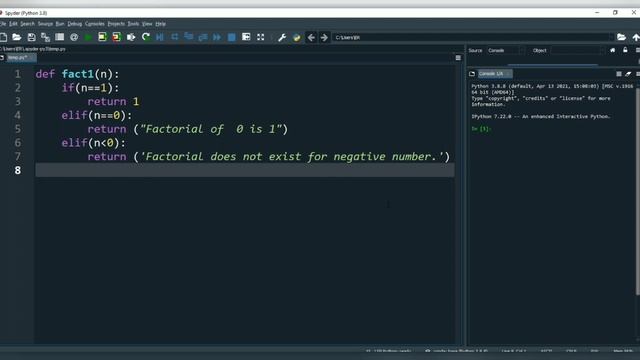Open the editor pane options menu
Screen dimensions: 640x360
[458, 58]
